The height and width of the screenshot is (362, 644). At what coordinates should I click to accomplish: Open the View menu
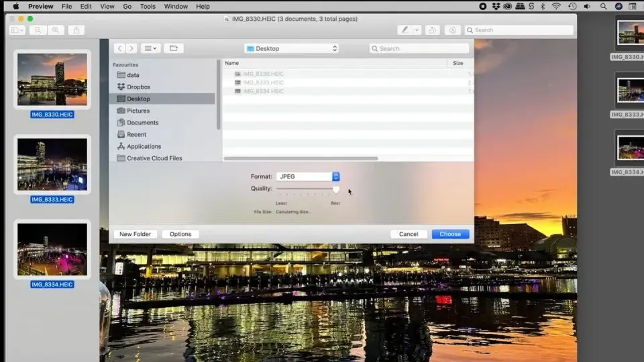point(107,6)
